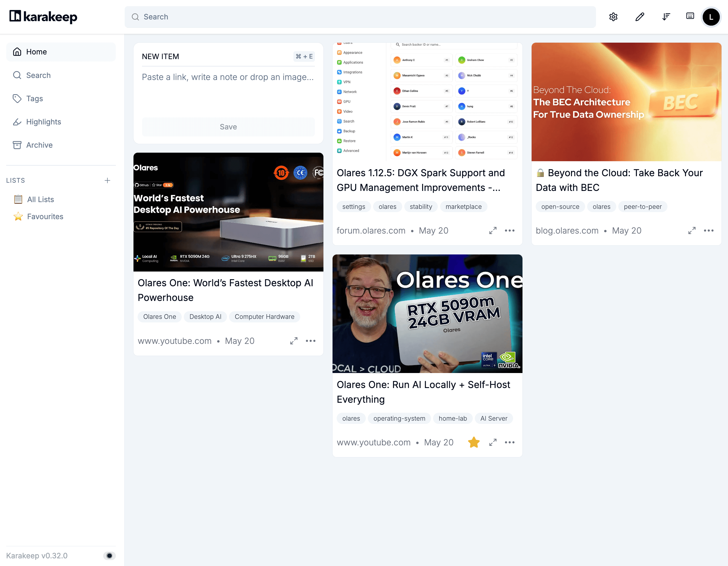The width and height of the screenshot is (728, 566).
Task: Select the peer-to-peer tag
Action: [643, 207]
